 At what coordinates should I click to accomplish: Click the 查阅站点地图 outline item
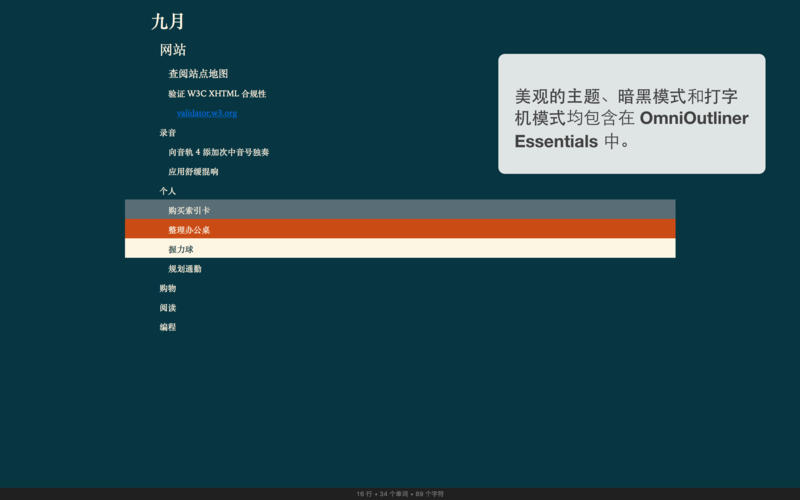[x=198, y=74]
